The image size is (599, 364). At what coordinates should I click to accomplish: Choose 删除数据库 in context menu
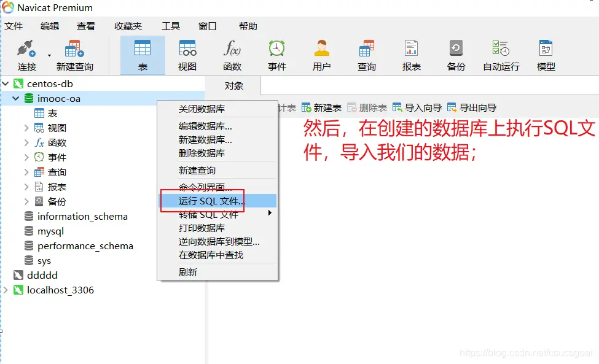pyautogui.click(x=217, y=153)
